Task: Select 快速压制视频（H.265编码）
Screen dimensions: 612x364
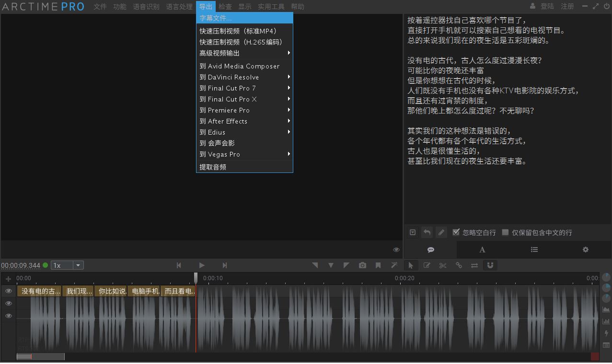Action: pyautogui.click(x=244, y=42)
